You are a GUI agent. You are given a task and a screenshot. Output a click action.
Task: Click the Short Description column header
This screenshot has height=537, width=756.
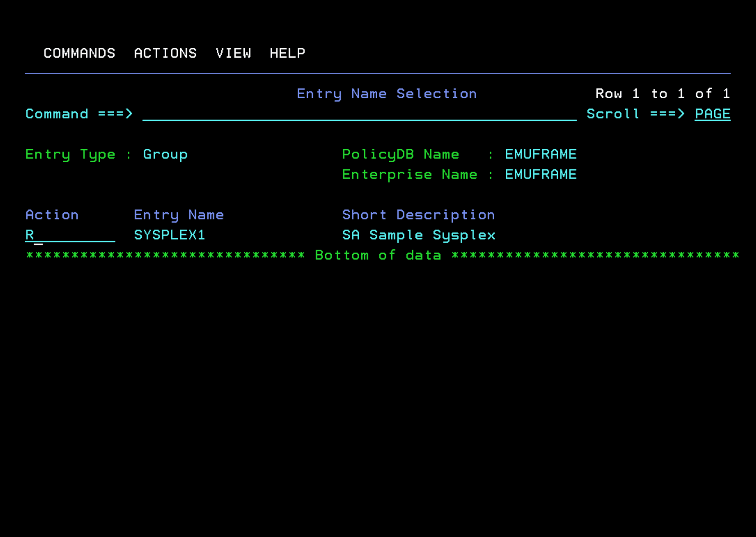[x=418, y=214]
